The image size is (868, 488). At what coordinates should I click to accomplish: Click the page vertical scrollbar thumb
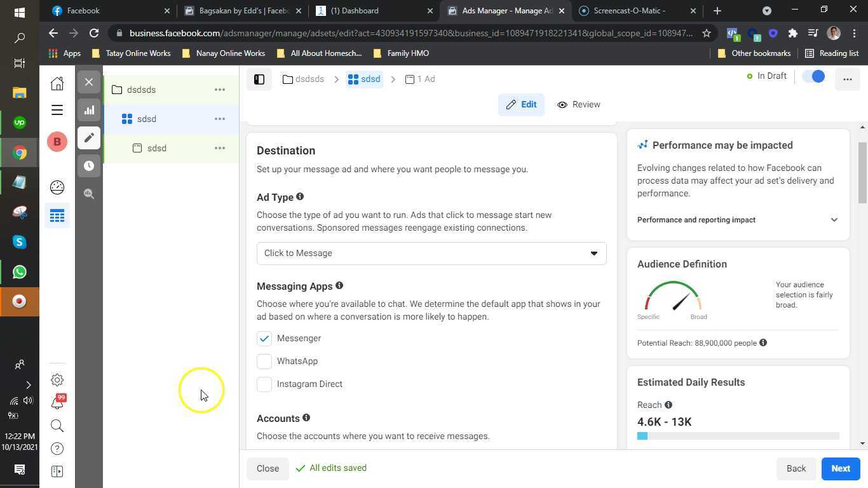[x=862, y=173]
